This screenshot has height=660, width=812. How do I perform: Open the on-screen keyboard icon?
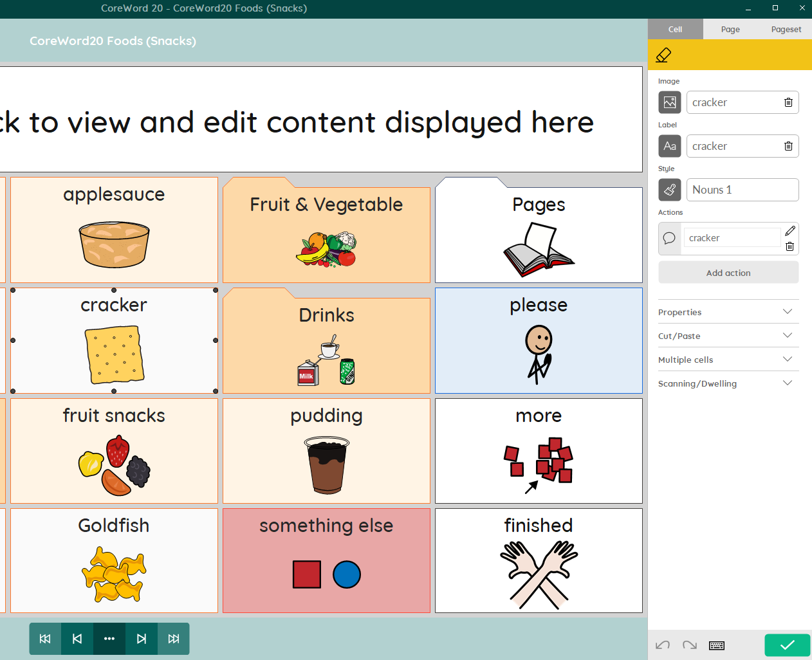pyautogui.click(x=717, y=645)
